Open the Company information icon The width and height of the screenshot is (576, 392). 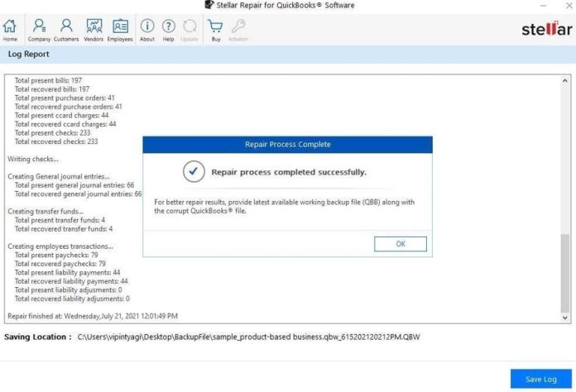(39, 30)
